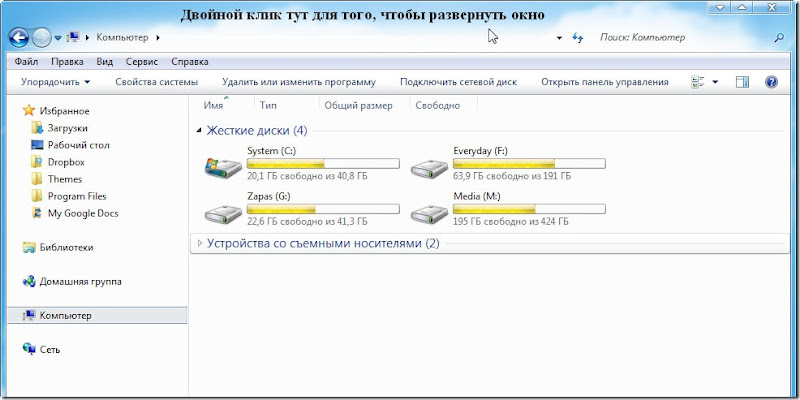Open the Вид menu
The width and height of the screenshot is (800, 400).
[x=105, y=62]
